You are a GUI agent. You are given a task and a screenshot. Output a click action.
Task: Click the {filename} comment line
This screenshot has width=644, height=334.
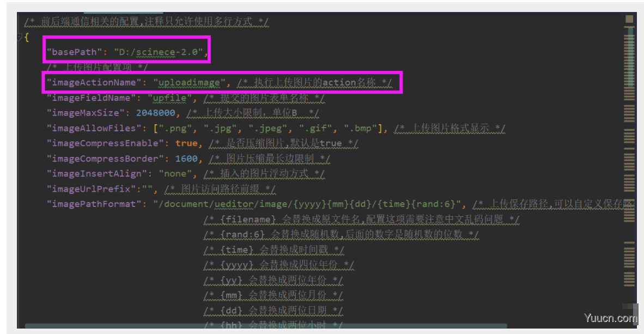click(361, 220)
